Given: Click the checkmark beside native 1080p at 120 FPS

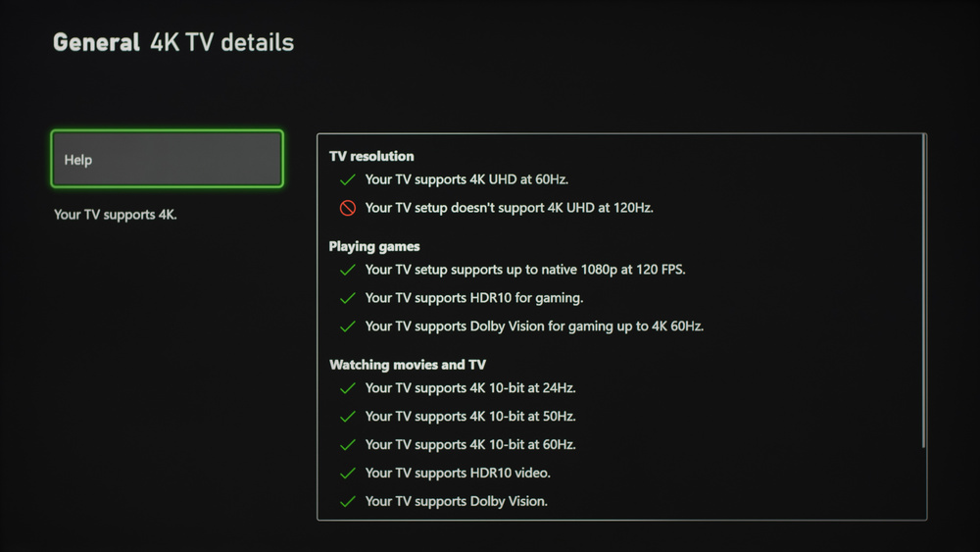Looking at the screenshot, I should point(347,270).
